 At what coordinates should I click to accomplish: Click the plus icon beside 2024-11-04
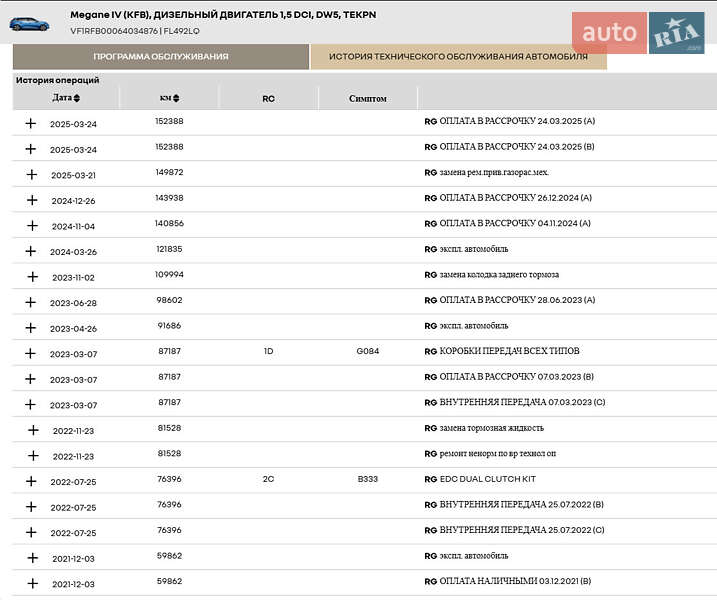pos(31,225)
